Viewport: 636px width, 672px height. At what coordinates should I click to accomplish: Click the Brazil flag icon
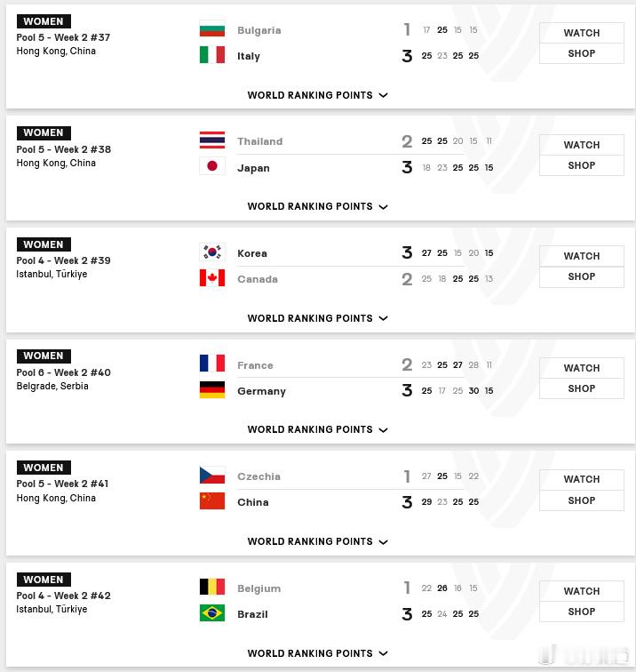click(x=212, y=613)
